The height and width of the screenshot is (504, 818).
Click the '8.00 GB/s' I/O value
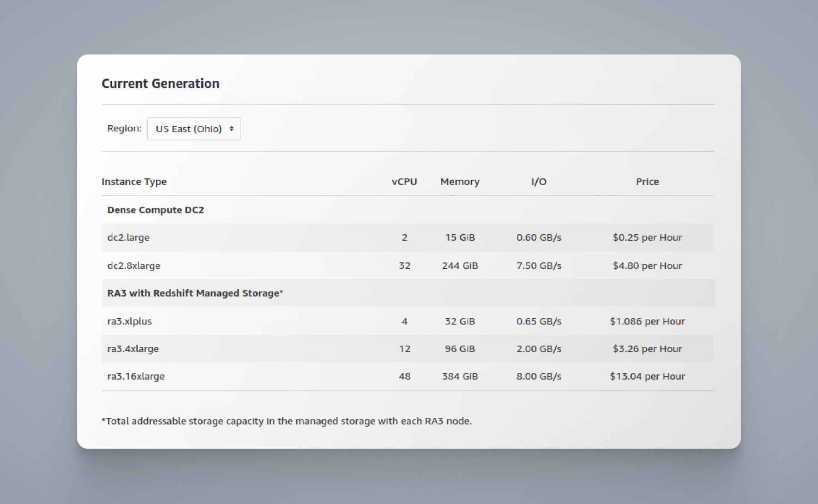(539, 376)
